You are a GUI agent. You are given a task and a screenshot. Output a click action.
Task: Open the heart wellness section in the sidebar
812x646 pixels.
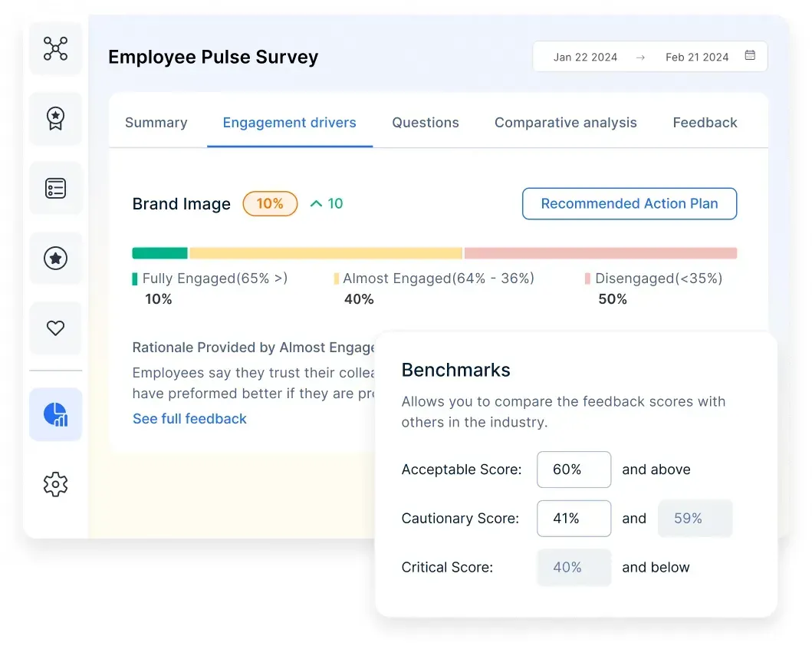(55, 328)
